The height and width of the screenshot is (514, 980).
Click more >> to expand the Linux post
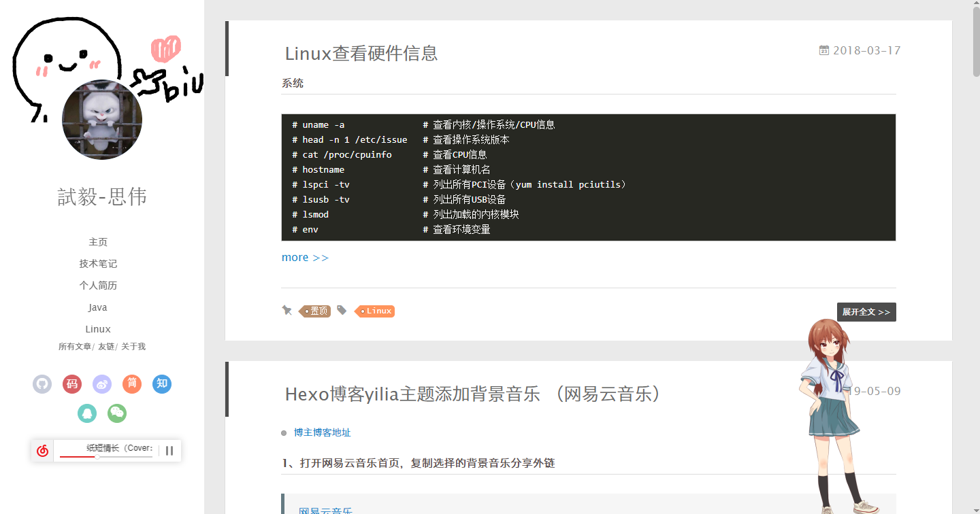304,257
